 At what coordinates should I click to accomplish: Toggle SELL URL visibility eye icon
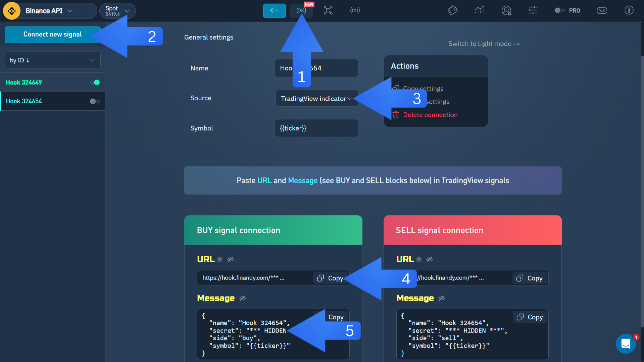[429, 259]
